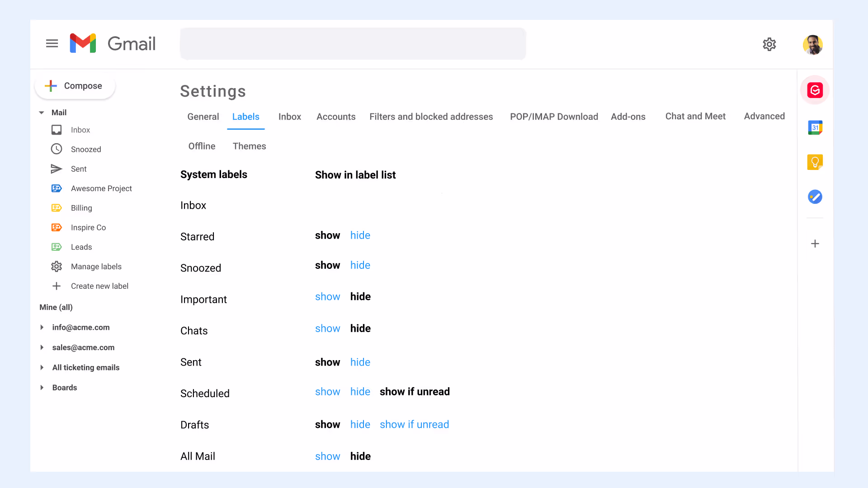Screen dimensions: 868x488
Task: Open the Offline tab
Action: coord(202,146)
